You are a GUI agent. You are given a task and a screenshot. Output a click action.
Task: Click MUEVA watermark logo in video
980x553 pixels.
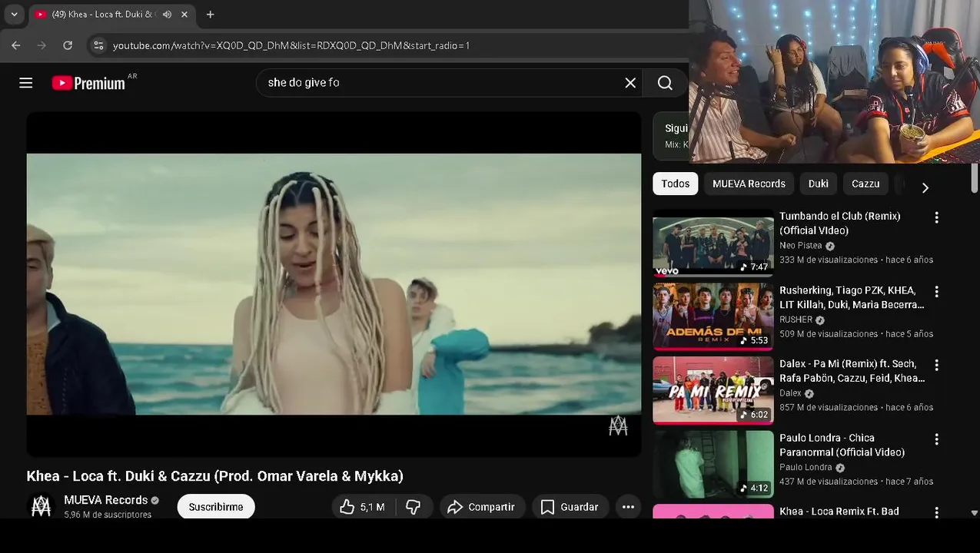coord(618,426)
